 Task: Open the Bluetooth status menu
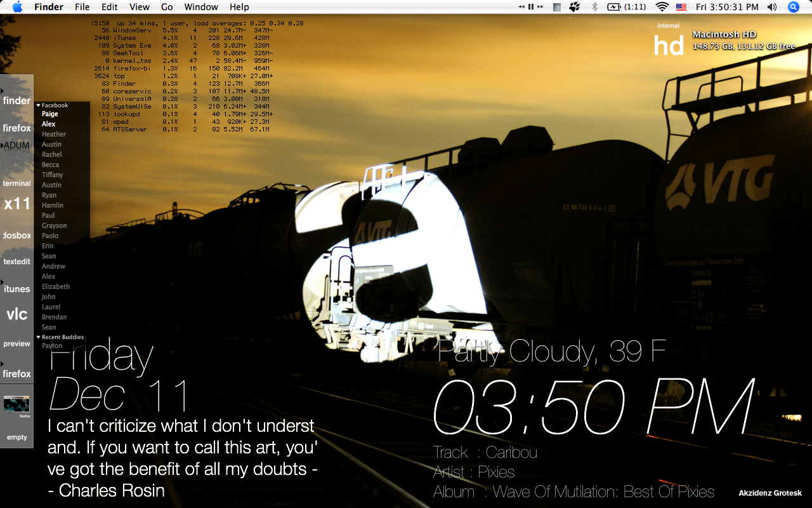pos(595,7)
